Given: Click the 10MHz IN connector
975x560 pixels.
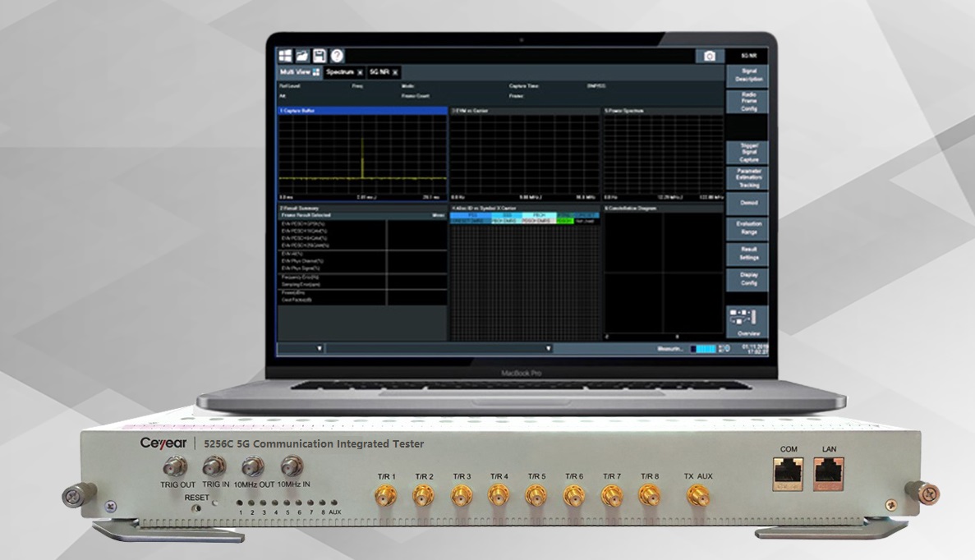Looking at the screenshot, I should pyautogui.click(x=292, y=466).
